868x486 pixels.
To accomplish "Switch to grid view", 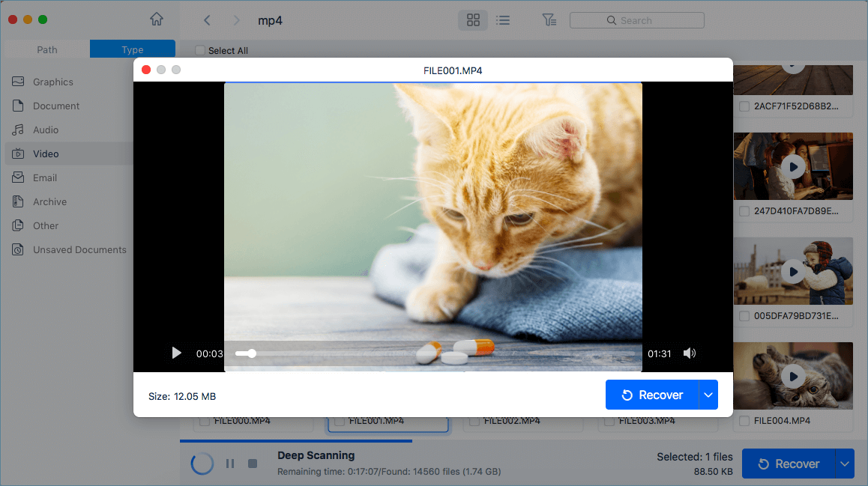I will (472, 20).
